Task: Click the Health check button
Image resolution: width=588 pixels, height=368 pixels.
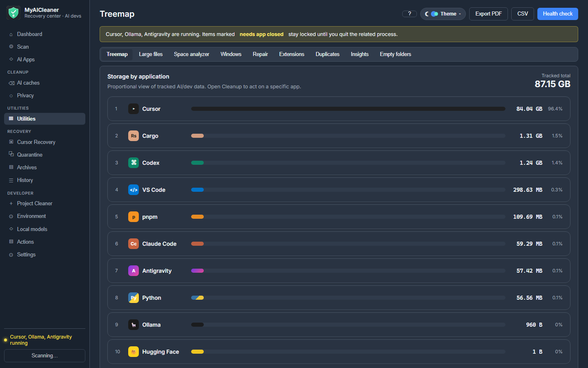Action: point(557,14)
